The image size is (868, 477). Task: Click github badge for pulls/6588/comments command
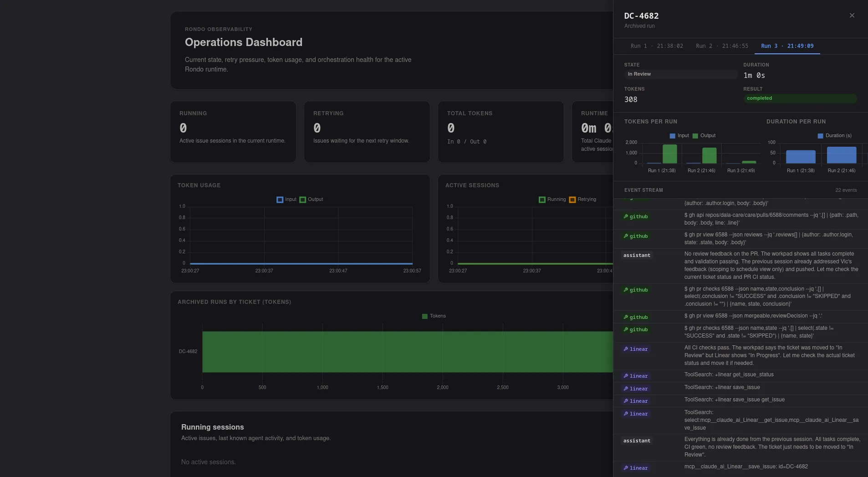pos(636,217)
